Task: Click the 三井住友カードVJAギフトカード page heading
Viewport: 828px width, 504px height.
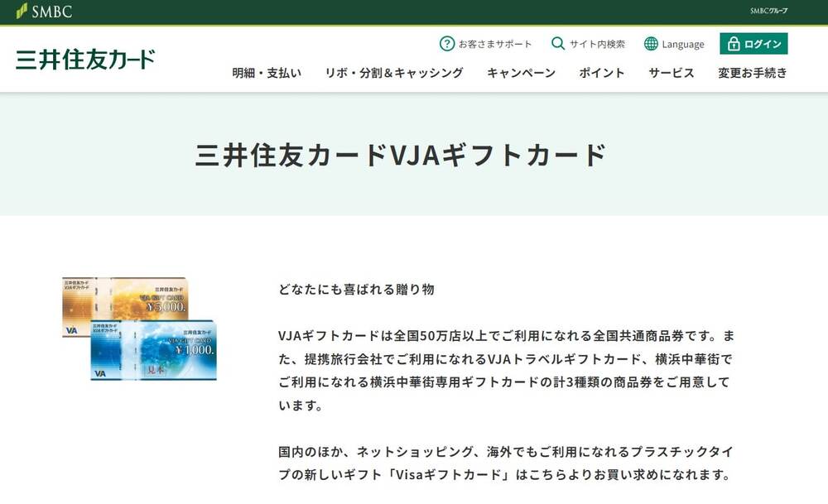Action: tap(401, 155)
